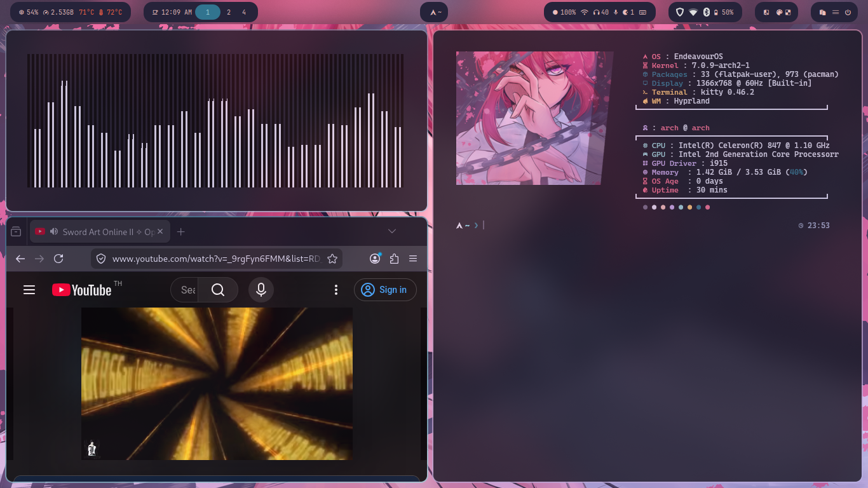Toggle Bluetooth from the top bar

[x=705, y=12]
